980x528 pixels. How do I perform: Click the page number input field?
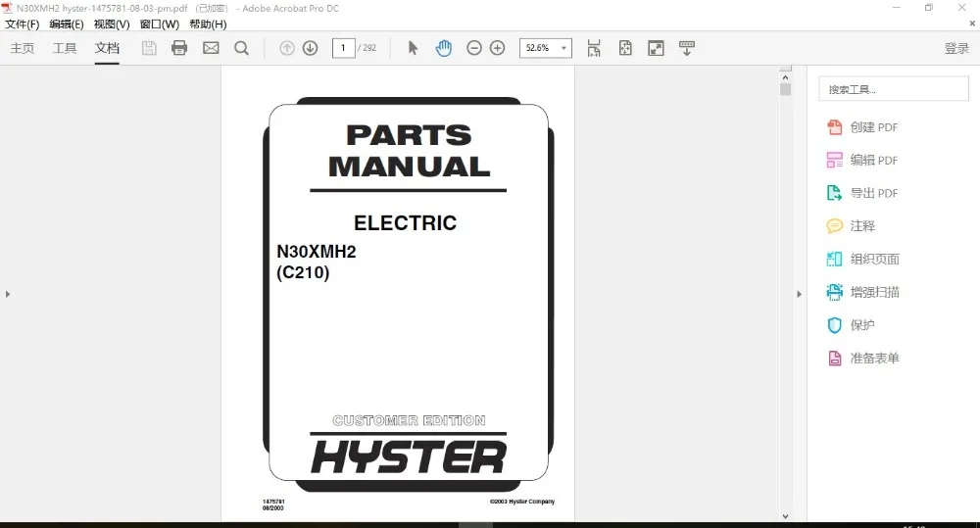point(343,48)
